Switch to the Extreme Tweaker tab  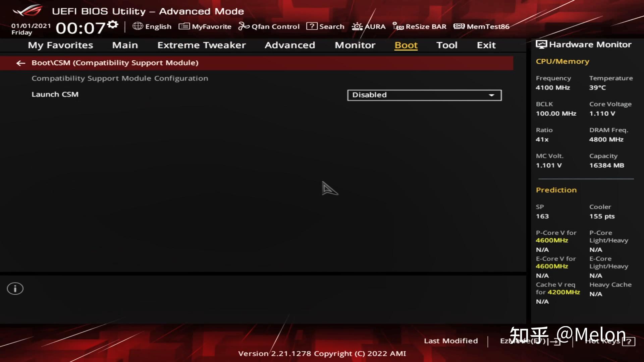202,45
